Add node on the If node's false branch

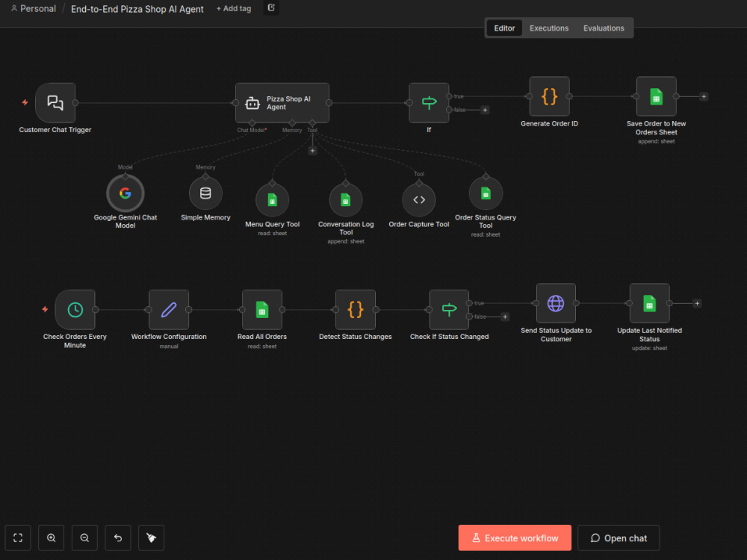click(485, 110)
